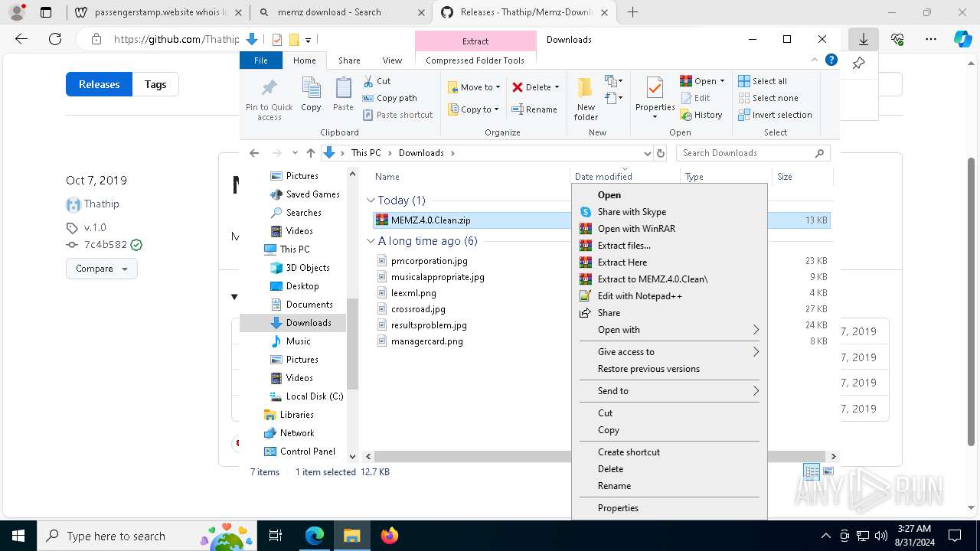Minimize the ribbon with chevron

(x=815, y=60)
